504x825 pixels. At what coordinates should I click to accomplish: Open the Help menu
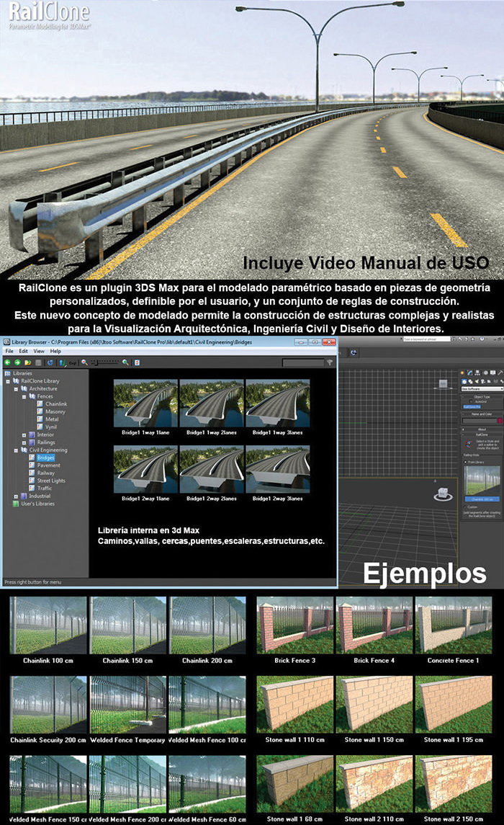coord(55,351)
